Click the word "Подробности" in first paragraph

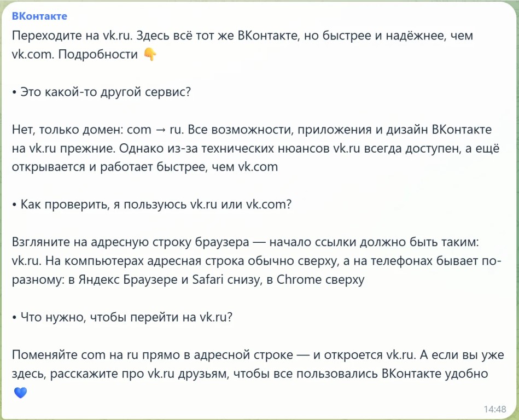click(x=98, y=54)
